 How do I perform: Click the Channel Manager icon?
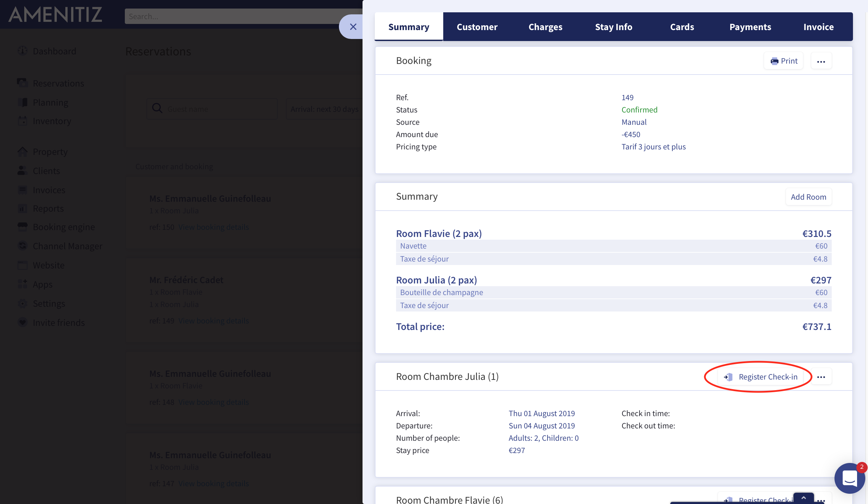click(22, 246)
